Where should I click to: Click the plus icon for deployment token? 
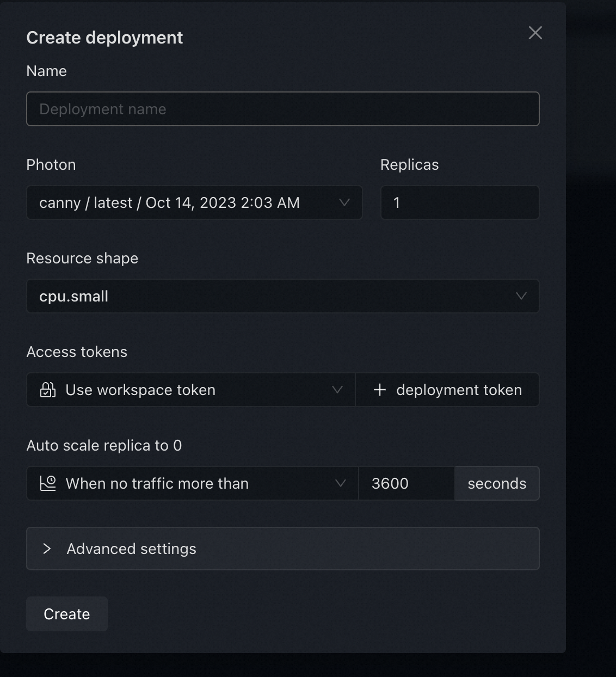pyautogui.click(x=380, y=390)
